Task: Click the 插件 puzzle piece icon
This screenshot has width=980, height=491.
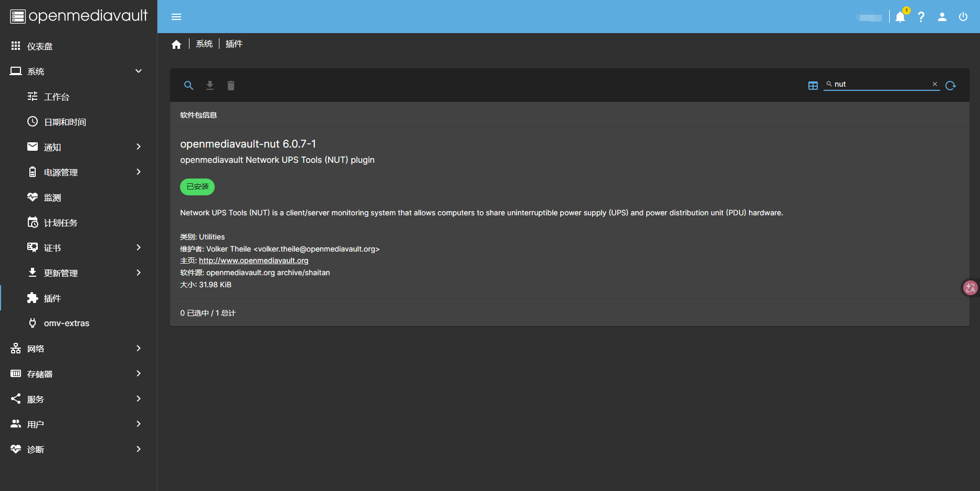Action: pos(33,298)
